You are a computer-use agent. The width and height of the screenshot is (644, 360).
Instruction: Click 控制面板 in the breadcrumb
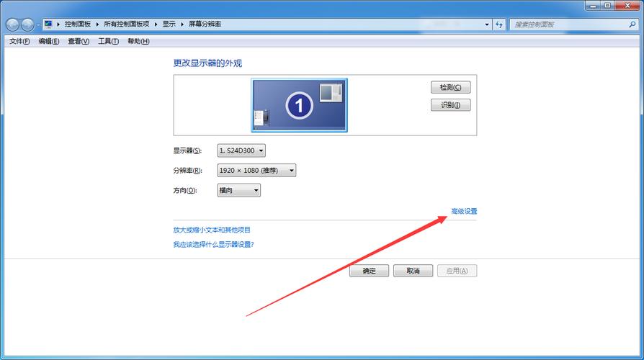[78, 24]
